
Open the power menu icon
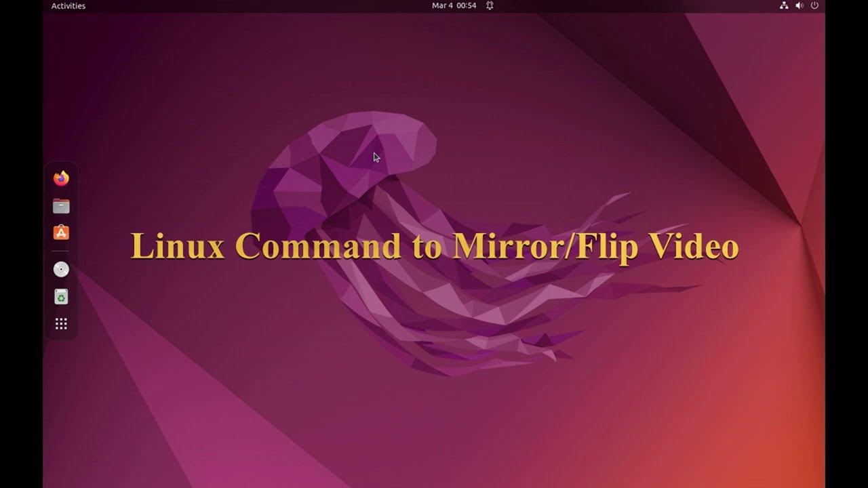point(814,5)
